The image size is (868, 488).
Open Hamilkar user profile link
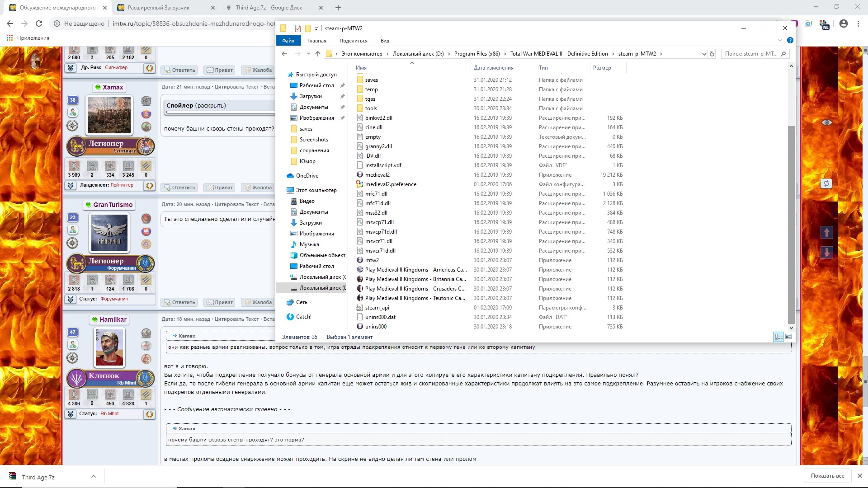pyautogui.click(x=113, y=319)
